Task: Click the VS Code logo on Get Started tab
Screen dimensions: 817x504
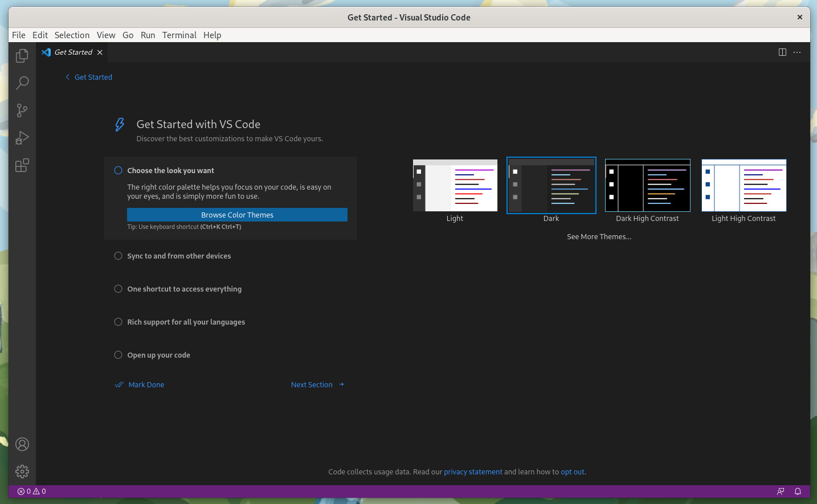Action: (46, 52)
